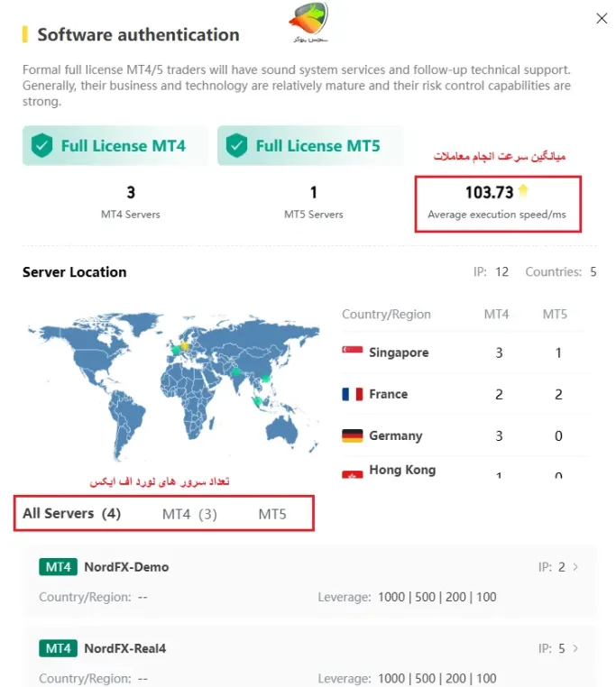Viewport: 616px width, 687px height.
Task: Click the Server Location heading
Action: click(x=75, y=272)
